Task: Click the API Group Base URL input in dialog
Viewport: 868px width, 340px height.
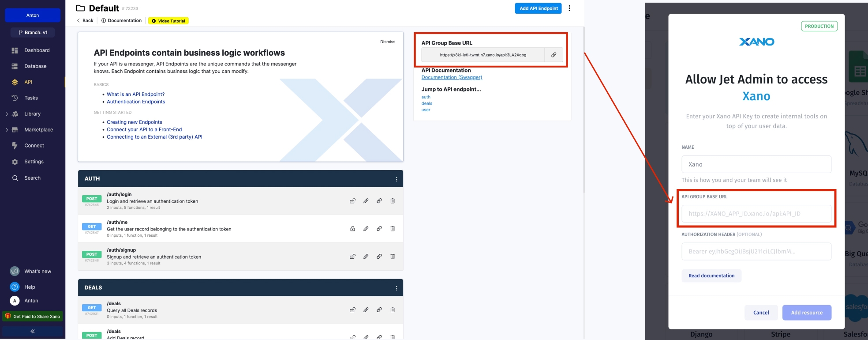Action: 756,214
